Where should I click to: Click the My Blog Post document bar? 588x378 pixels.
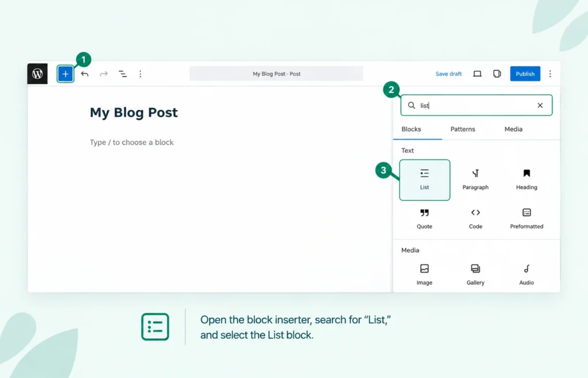[x=276, y=74]
